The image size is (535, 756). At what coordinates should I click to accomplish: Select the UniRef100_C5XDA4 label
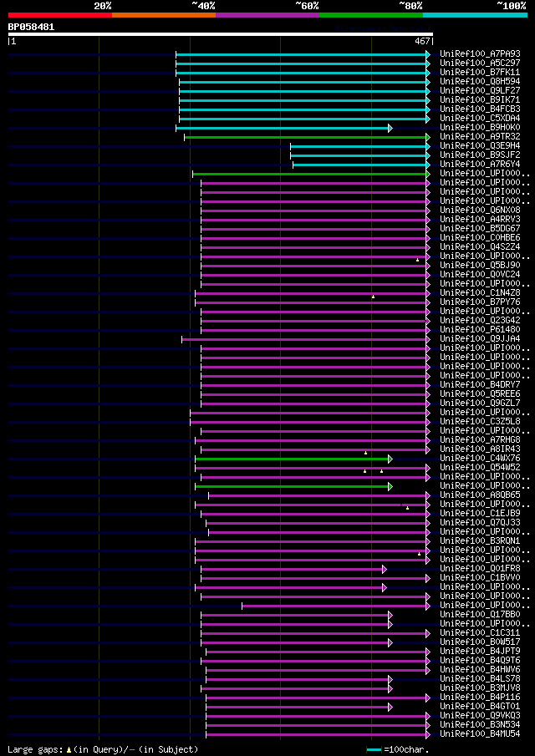[x=480, y=118]
